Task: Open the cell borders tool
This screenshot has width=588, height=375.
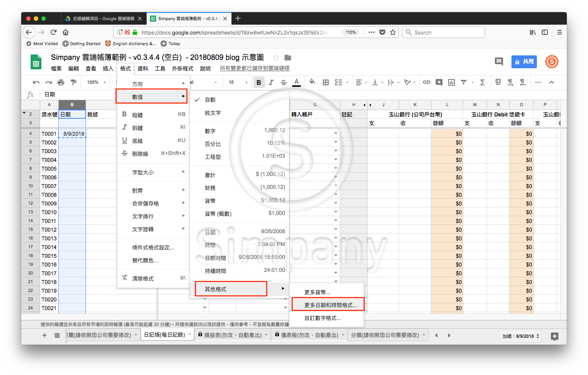Action: (325, 82)
